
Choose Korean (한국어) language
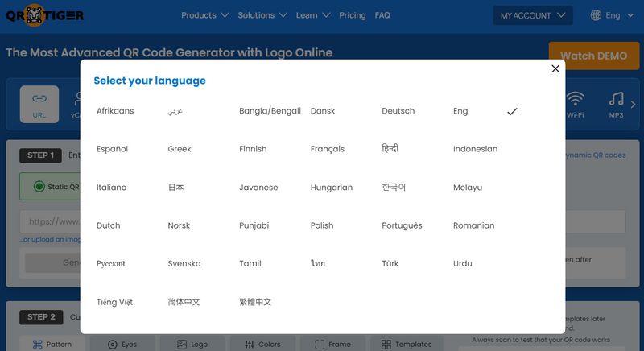(x=394, y=188)
